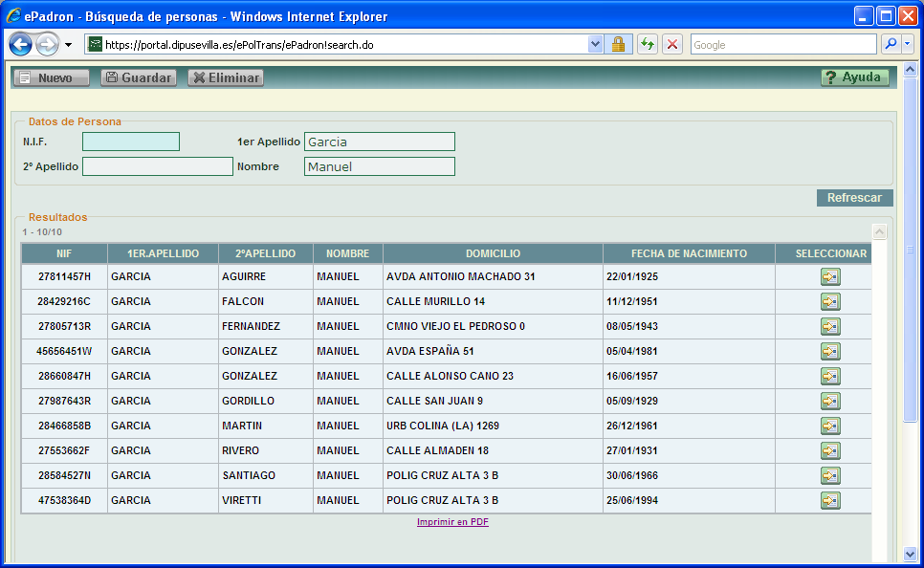The width and height of the screenshot is (924, 568).
Task: Choose select icon for Calle Alonso Cano 23
Action: 830,376
